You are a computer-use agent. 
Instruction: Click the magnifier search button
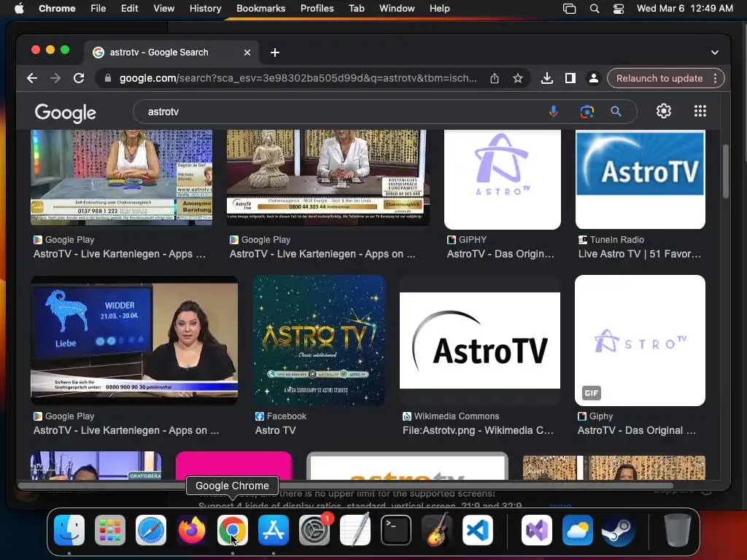616,112
